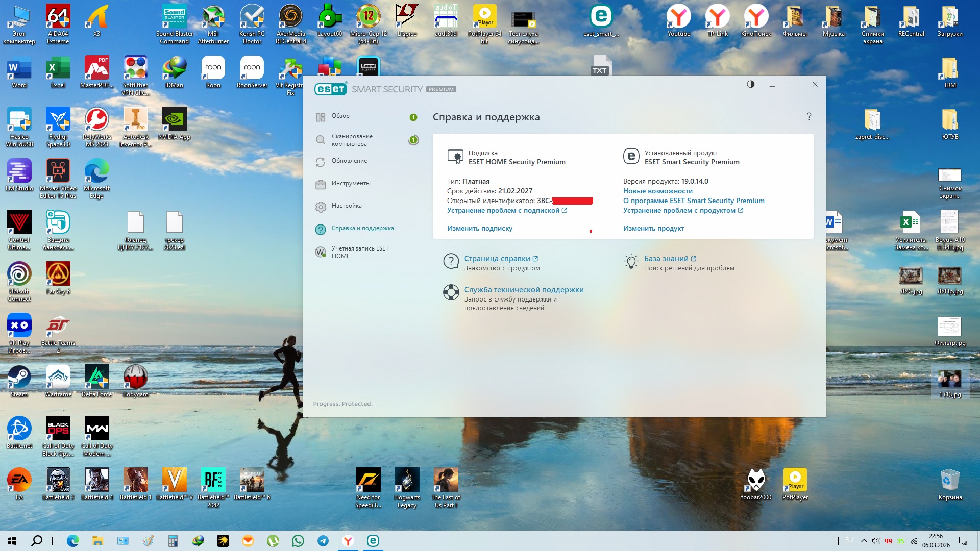Click the help question mark at top right
The image size is (980, 551).
tap(808, 117)
